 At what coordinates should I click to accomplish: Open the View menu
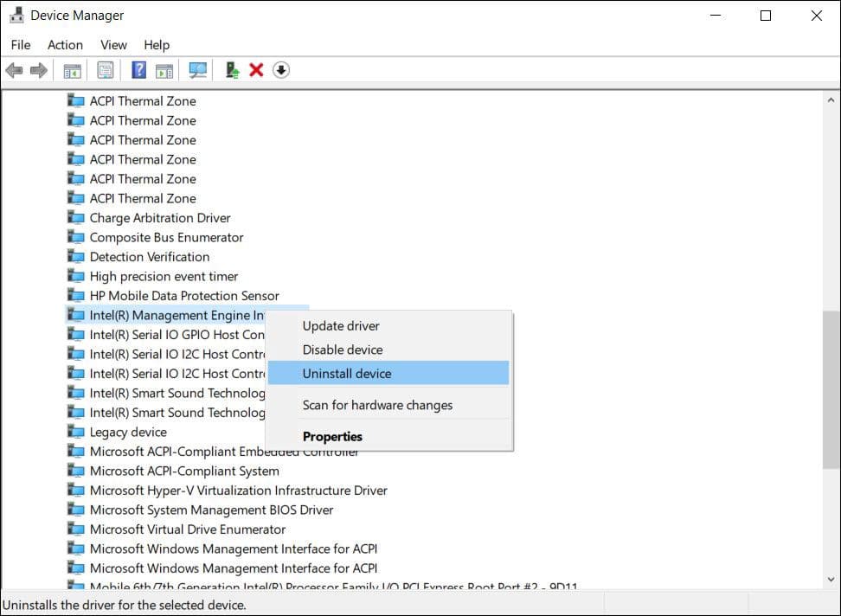113,45
